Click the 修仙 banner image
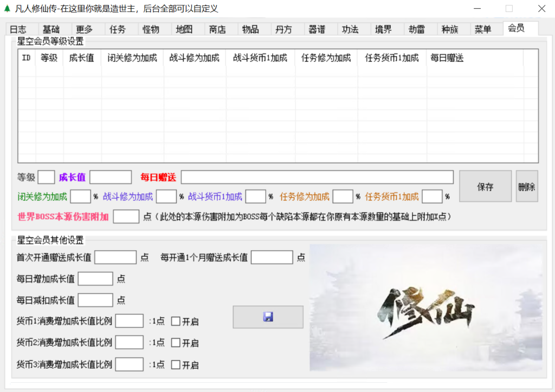The height and width of the screenshot is (392, 555). pos(426,308)
